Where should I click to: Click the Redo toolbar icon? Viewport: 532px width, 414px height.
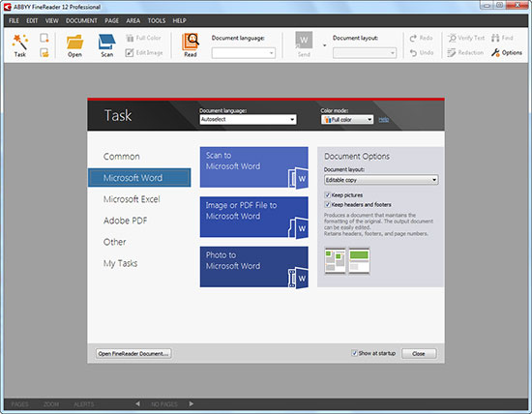click(421, 38)
